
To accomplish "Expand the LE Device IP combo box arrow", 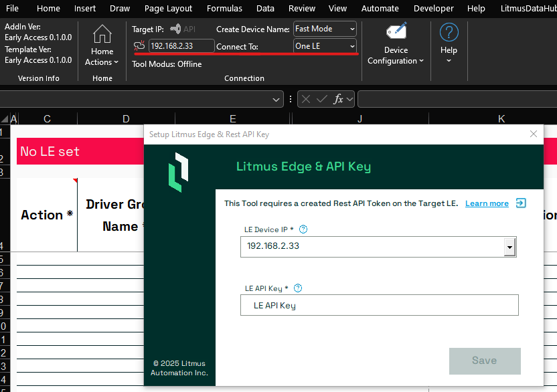I will [509, 247].
